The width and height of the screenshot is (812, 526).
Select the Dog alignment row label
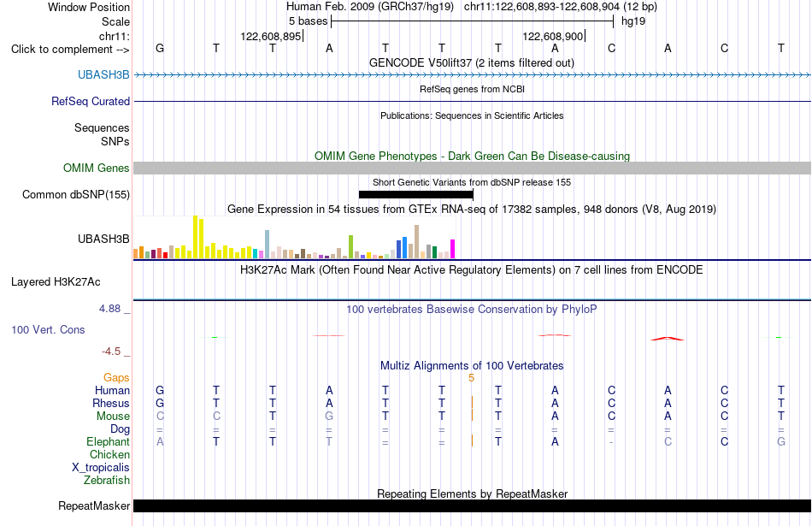[x=121, y=429]
